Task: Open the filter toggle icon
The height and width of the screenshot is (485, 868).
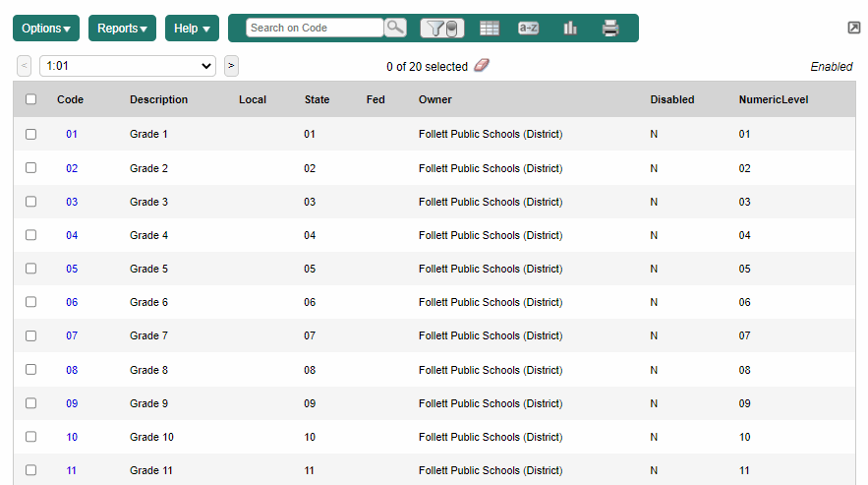Action: [x=441, y=28]
